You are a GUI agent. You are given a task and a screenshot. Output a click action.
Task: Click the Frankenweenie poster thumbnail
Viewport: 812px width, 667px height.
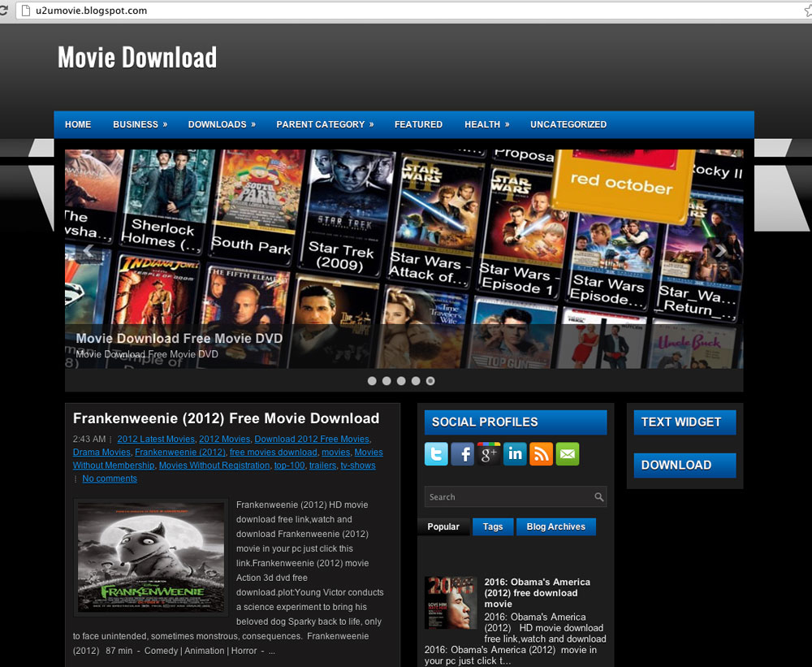[151, 557]
